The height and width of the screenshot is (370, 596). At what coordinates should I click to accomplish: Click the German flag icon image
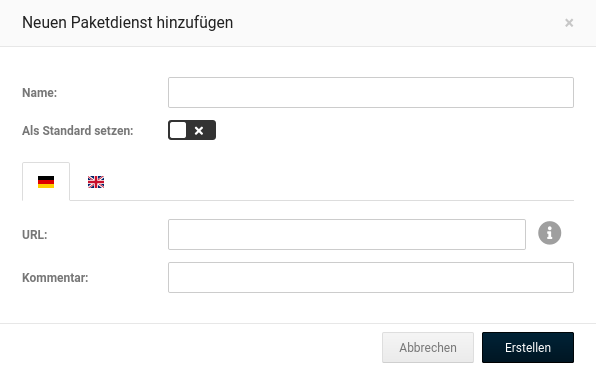tap(46, 182)
